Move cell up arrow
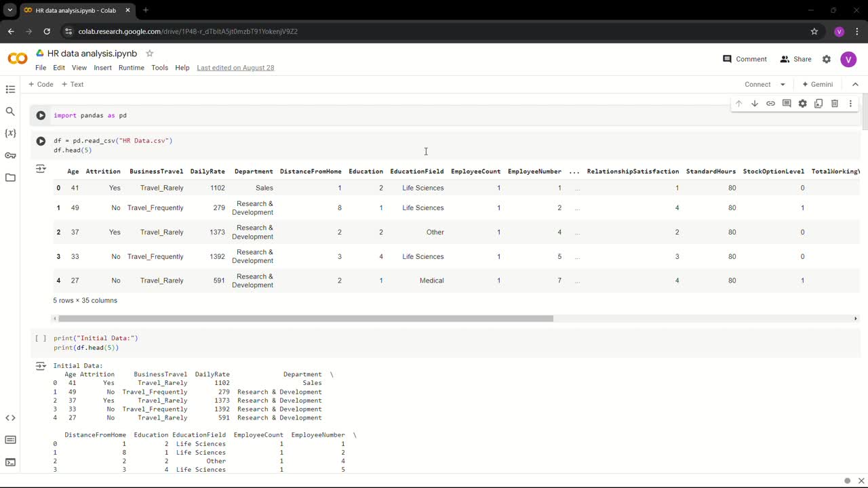Screen dimensions: 868x488 [738, 104]
